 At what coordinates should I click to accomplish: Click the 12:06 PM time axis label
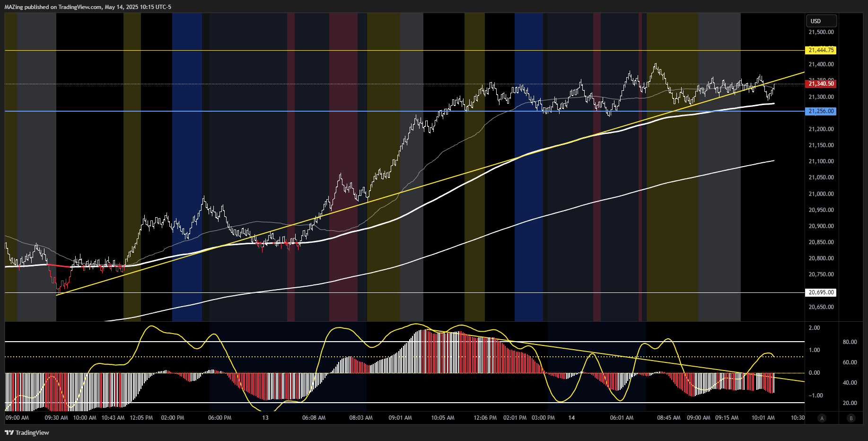[485, 418]
